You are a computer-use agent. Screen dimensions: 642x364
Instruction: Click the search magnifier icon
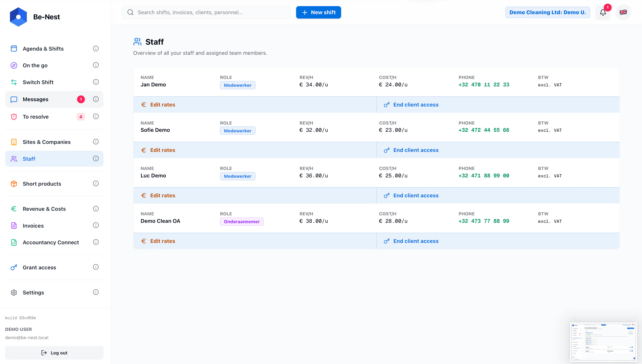coord(130,12)
